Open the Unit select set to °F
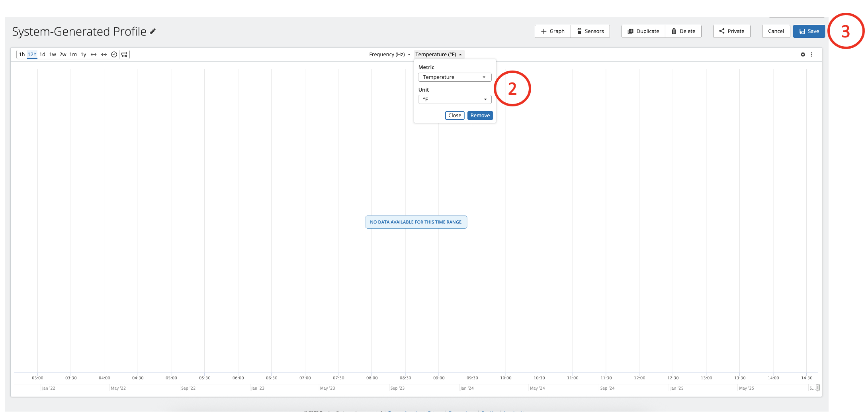This screenshot has height=412, width=868. tap(455, 100)
